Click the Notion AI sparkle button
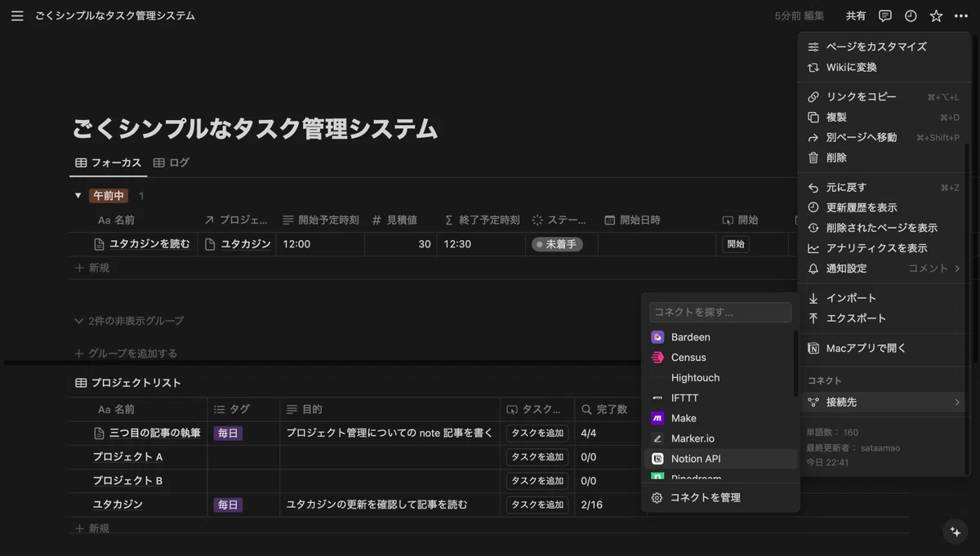The height and width of the screenshot is (556, 980). [955, 532]
